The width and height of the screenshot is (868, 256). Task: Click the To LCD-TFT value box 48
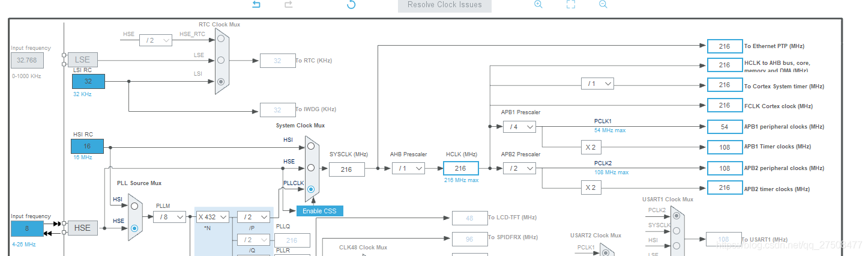point(469,218)
